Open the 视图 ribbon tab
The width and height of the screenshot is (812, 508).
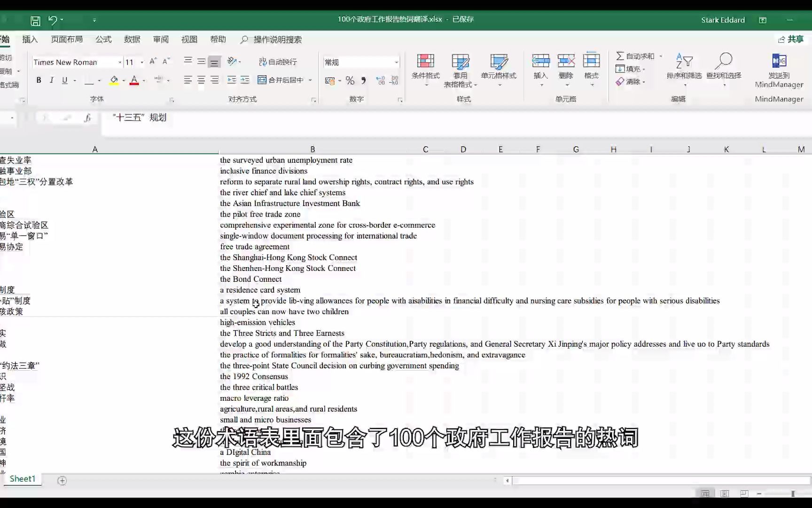pos(189,40)
